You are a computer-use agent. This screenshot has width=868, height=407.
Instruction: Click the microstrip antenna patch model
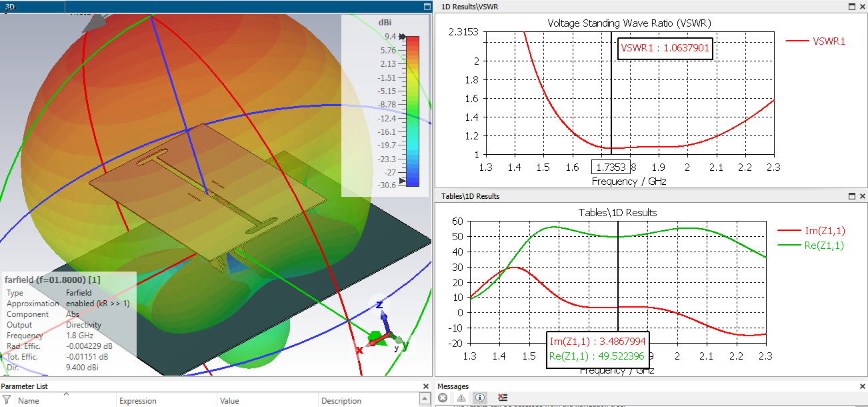[208, 191]
